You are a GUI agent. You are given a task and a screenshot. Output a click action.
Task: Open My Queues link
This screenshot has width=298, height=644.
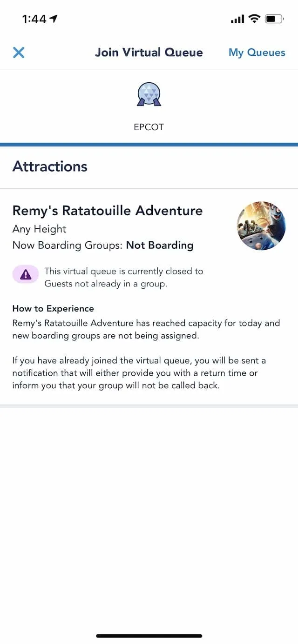(257, 53)
